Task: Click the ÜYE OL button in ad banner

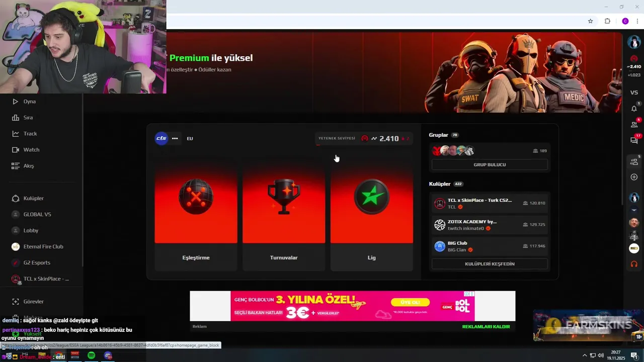Action: point(410,302)
